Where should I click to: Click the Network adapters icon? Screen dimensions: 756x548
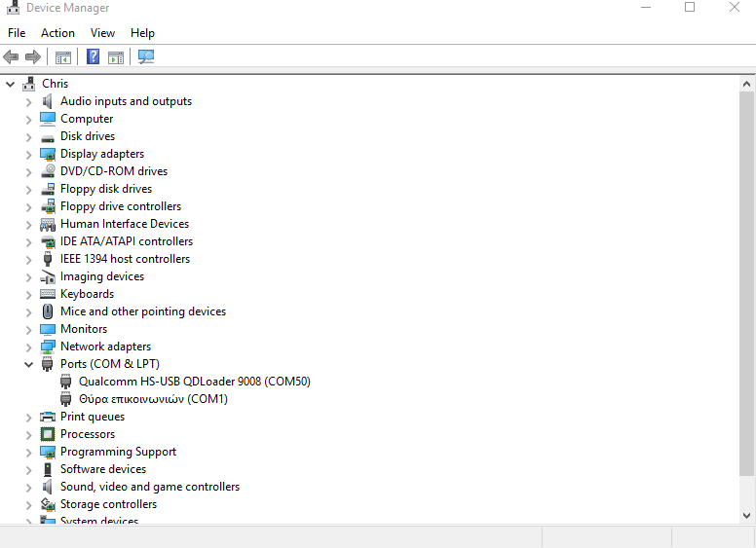coord(47,347)
